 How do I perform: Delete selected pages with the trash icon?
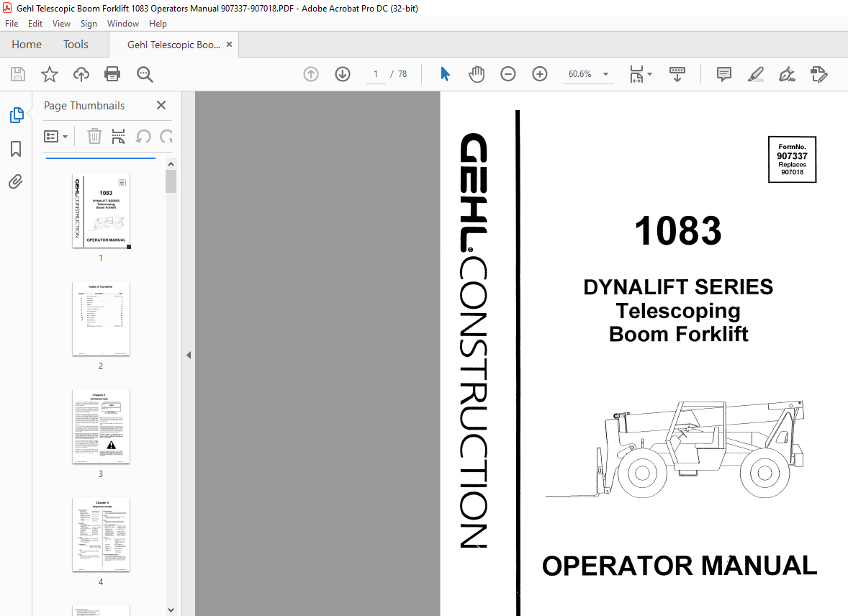tap(94, 136)
